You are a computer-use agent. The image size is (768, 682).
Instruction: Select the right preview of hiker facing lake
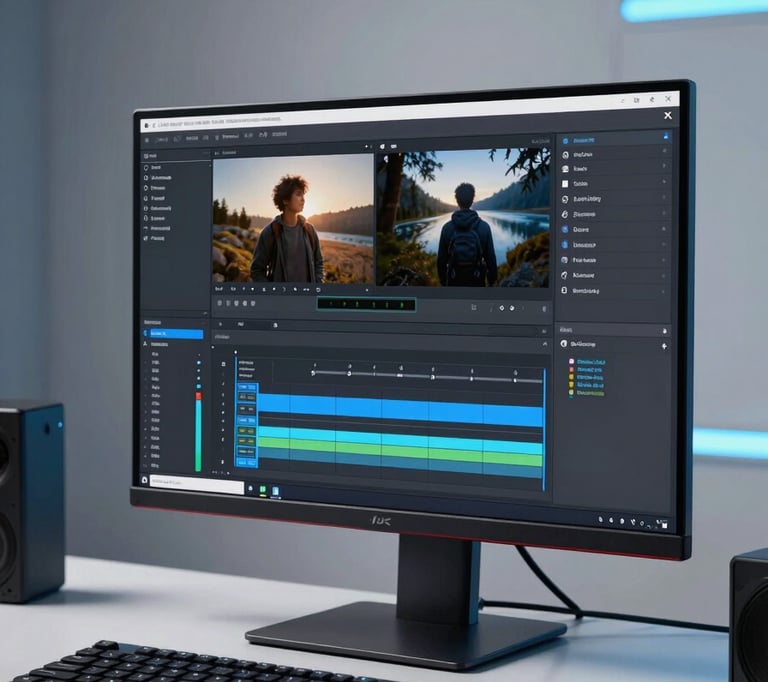click(463, 218)
